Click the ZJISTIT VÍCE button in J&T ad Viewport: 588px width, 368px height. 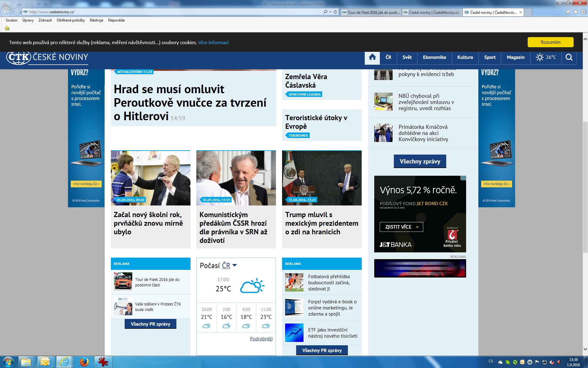tap(401, 227)
